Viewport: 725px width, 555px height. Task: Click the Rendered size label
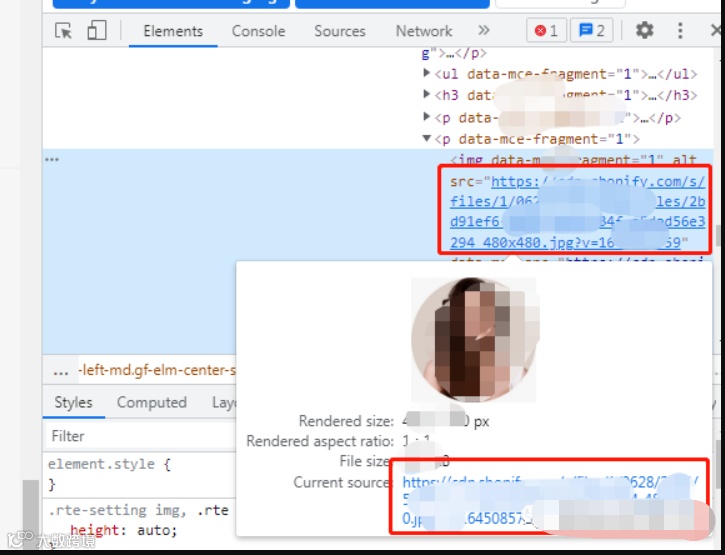coord(346,421)
